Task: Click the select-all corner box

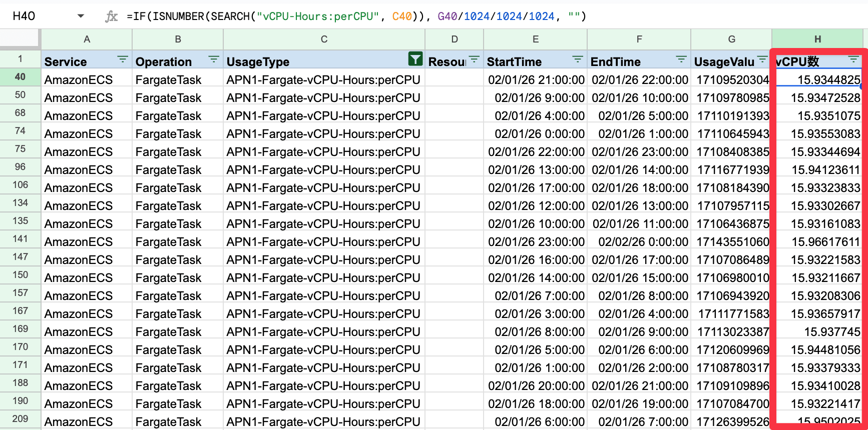Action: click(20, 39)
